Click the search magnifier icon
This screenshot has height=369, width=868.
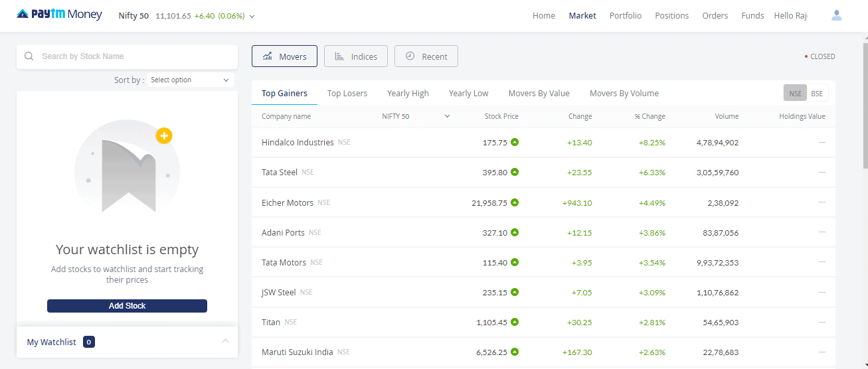(29, 56)
